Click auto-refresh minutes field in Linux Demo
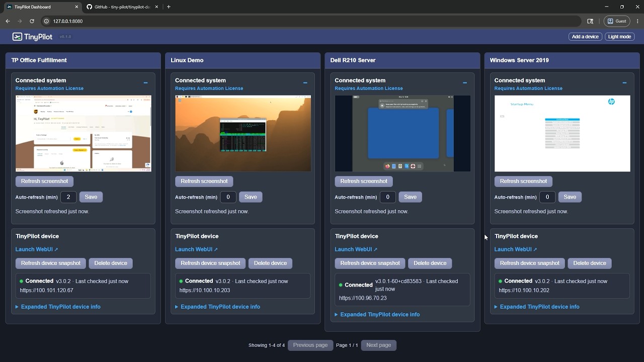The width and height of the screenshot is (644, 362). coord(228,197)
